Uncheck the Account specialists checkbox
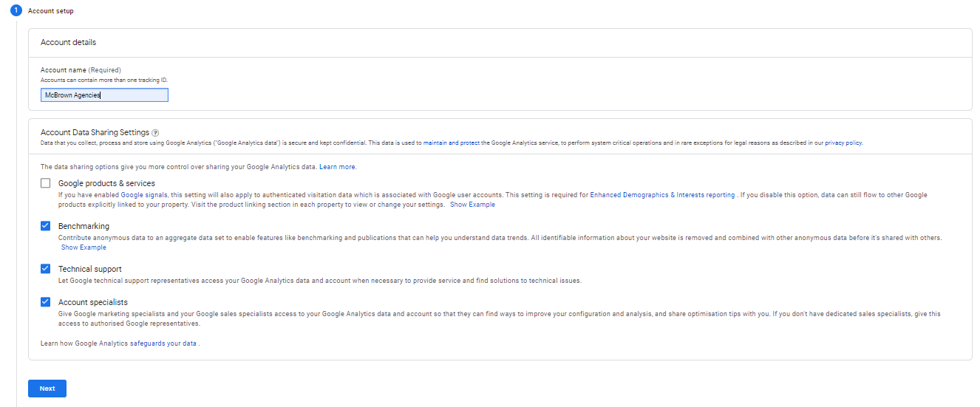 (46, 302)
